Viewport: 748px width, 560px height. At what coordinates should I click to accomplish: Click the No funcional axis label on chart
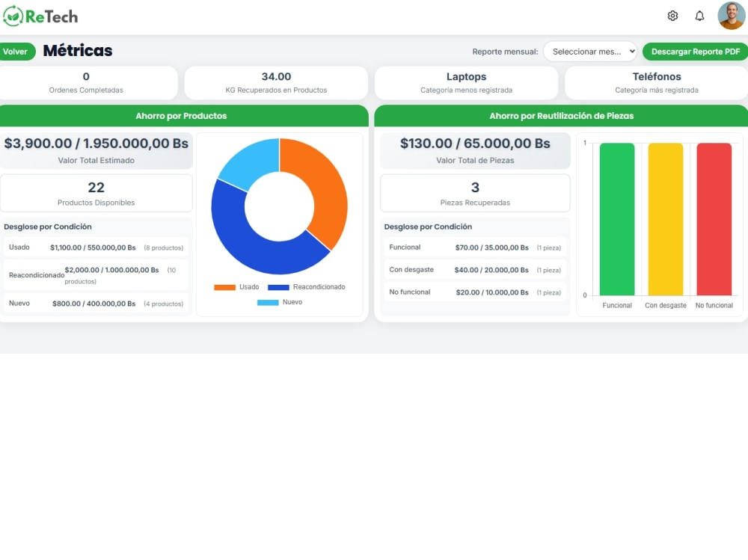[714, 305]
